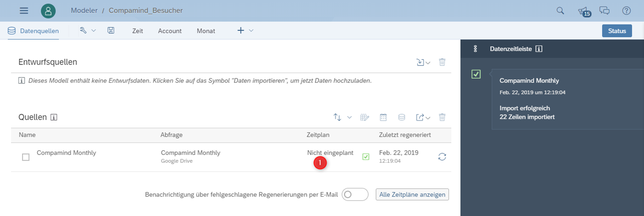Expand the wrench tool dropdown arrow

tap(93, 30)
